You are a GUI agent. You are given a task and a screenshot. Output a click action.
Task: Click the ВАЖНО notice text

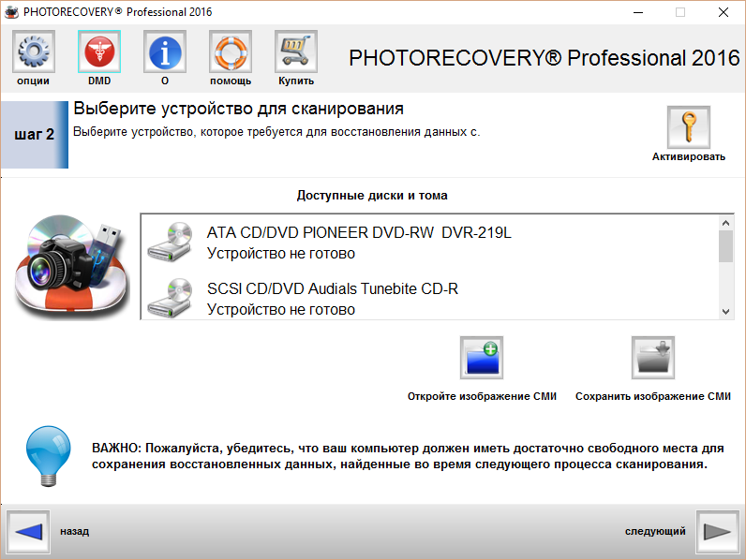click(x=408, y=456)
